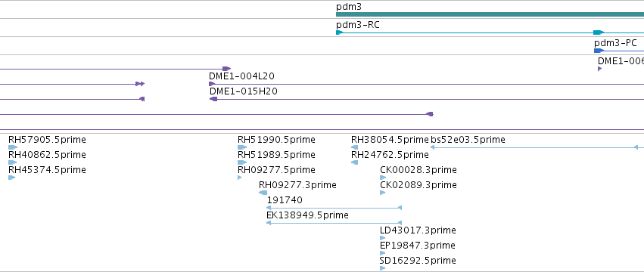The height and width of the screenshot is (272, 644).
Task: Click the RH51989.5prime label
Action: pos(276,155)
